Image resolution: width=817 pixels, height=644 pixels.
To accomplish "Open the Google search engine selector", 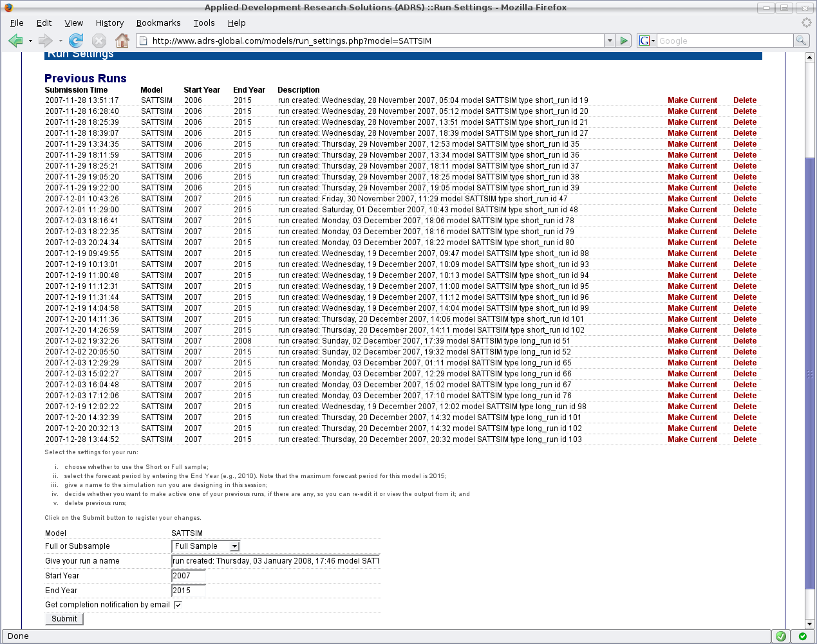I will (x=646, y=41).
